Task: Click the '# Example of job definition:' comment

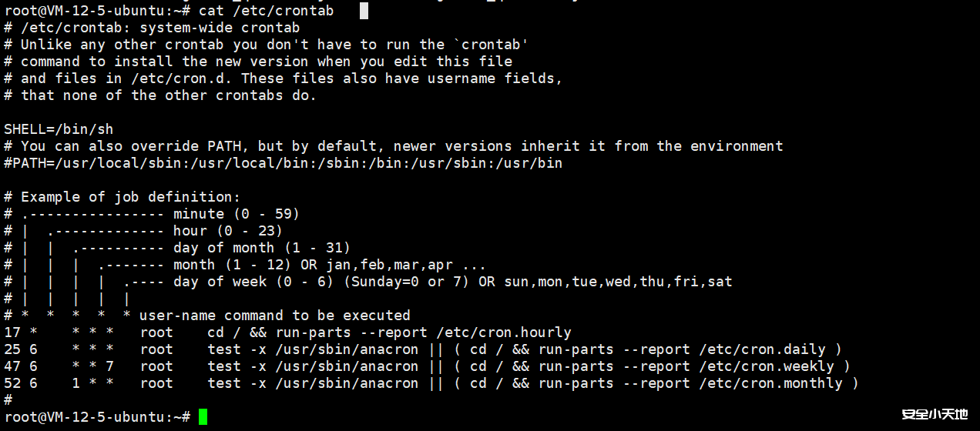Action: [122, 197]
